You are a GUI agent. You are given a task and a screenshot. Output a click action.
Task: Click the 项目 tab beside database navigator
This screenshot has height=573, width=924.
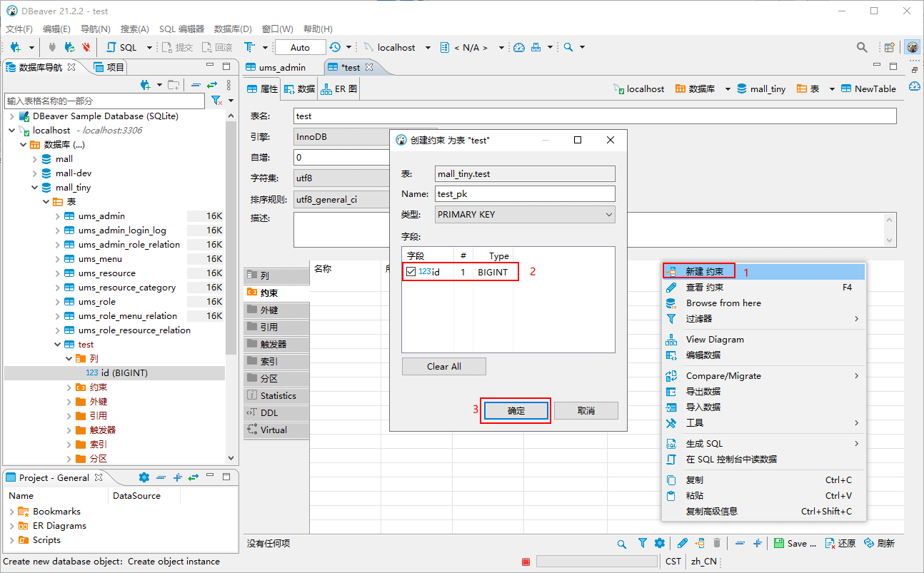(x=110, y=67)
